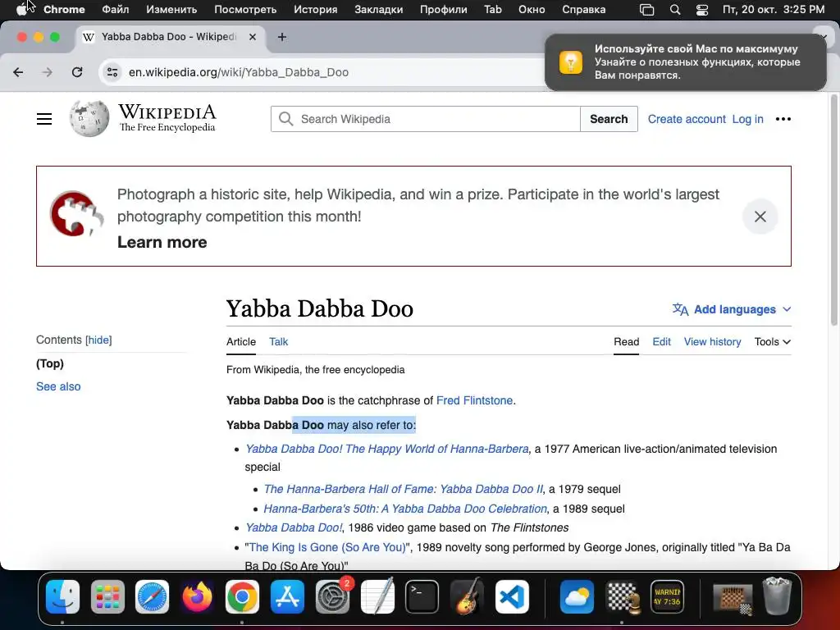Click Learn more in banner
The height and width of the screenshot is (630, 840).
162,242
